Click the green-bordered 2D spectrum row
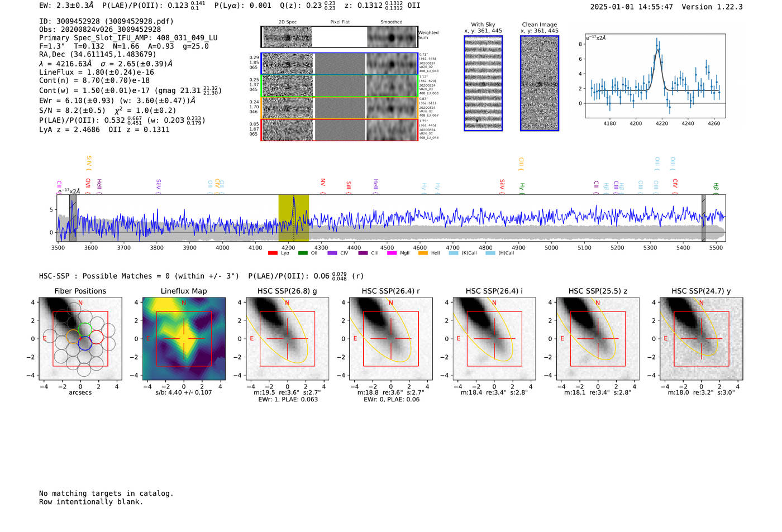This screenshot has width=782, height=532. click(340, 86)
